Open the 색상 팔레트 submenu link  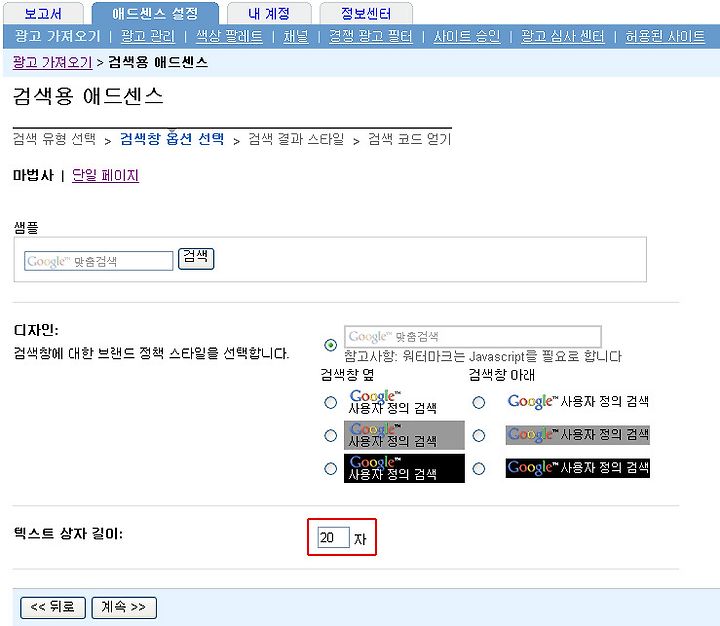(x=229, y=36)
